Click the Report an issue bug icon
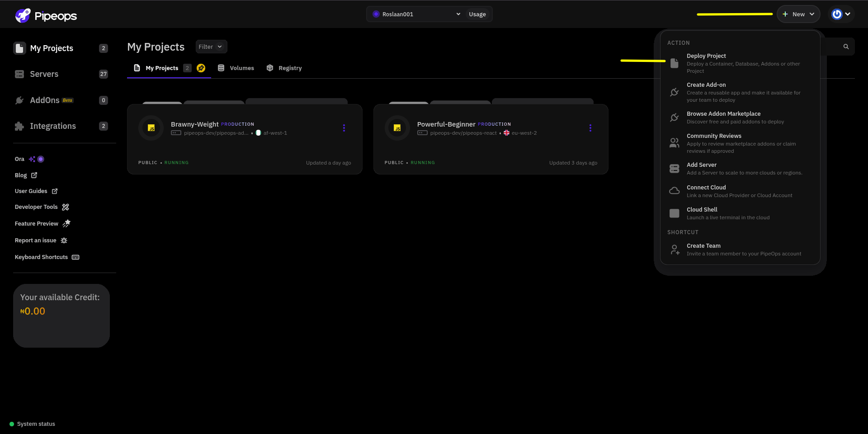Screen dimensions: 868x434 (64, 241)
